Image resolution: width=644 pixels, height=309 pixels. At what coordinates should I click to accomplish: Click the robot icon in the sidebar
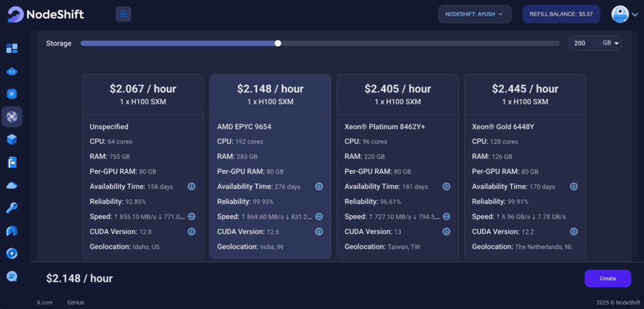coord(12,71)
